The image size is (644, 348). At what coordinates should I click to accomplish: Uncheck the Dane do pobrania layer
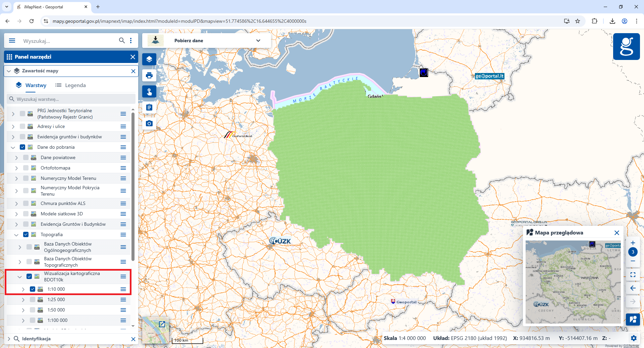point(22,147)
